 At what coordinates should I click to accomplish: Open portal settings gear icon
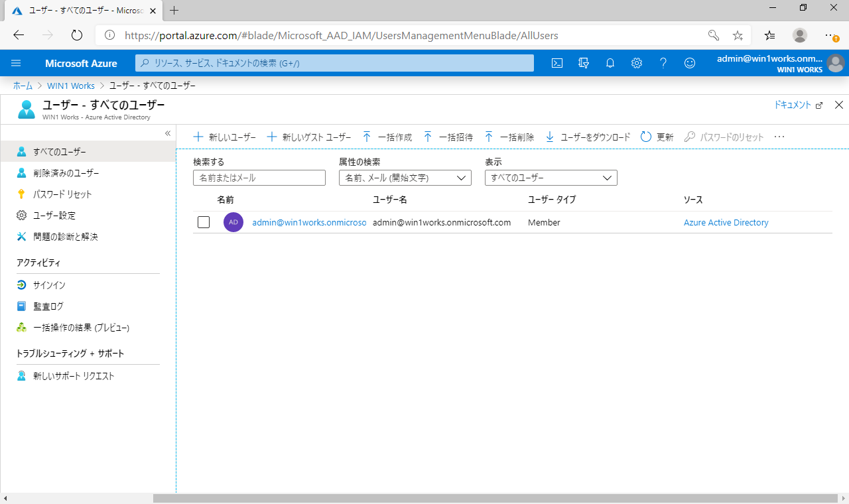coord(637,63)
